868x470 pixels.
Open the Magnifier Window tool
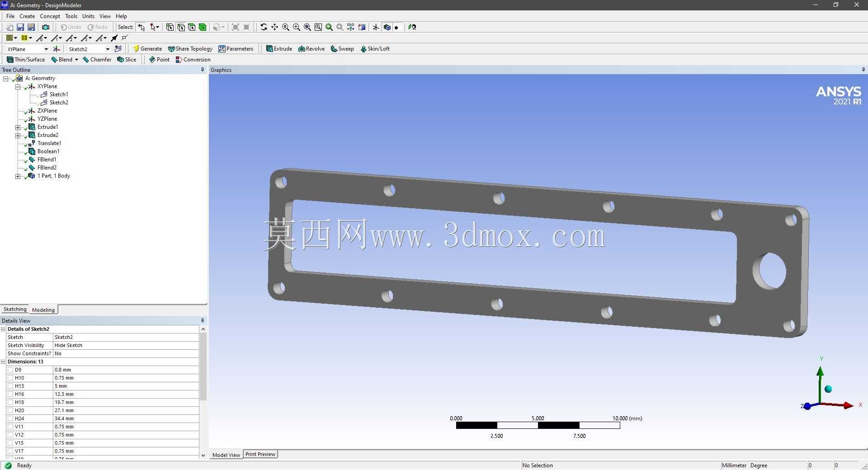pyautogui.click(x=318, y=27)
